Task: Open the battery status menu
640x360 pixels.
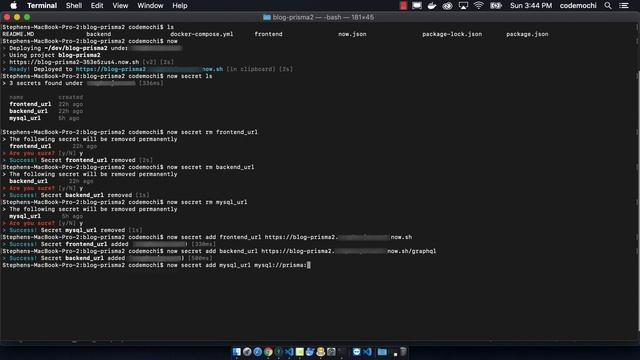Action: tap(496, 5)
